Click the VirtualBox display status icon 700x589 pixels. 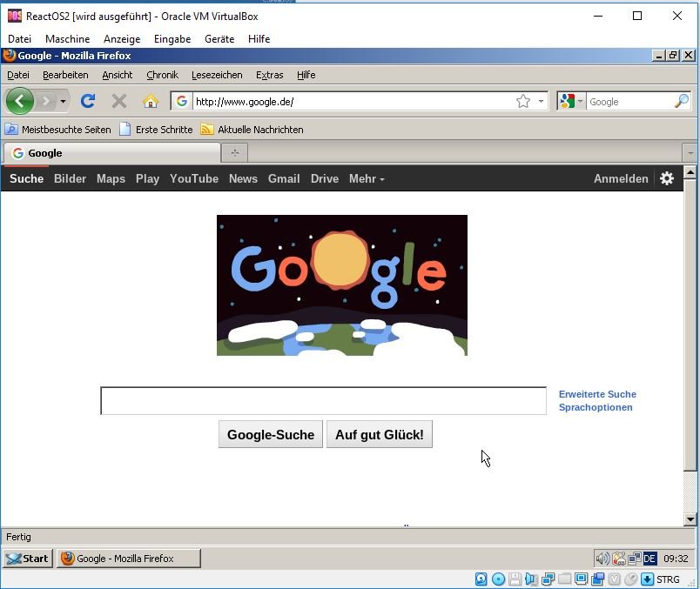[x=582, y=579]
